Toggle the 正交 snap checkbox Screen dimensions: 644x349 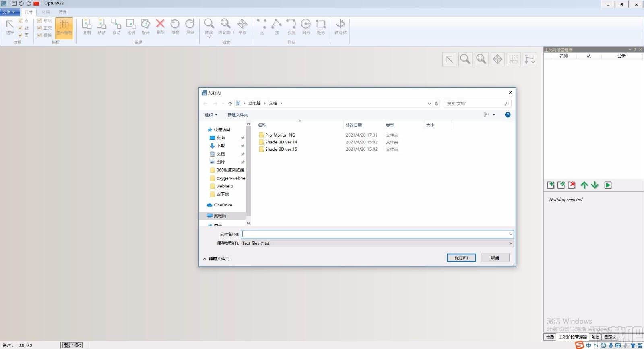(x=39, y=28)
